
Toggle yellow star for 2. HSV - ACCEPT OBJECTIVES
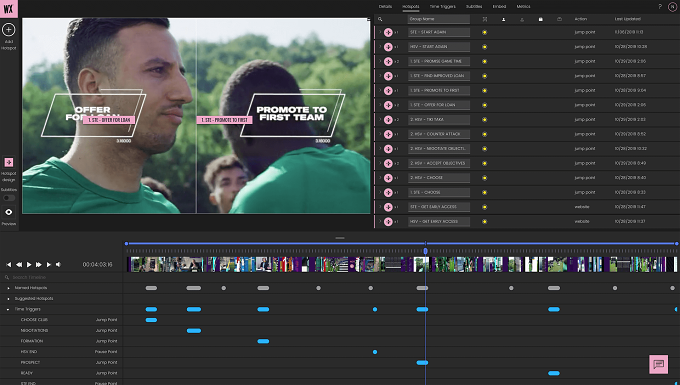point(484,163)
